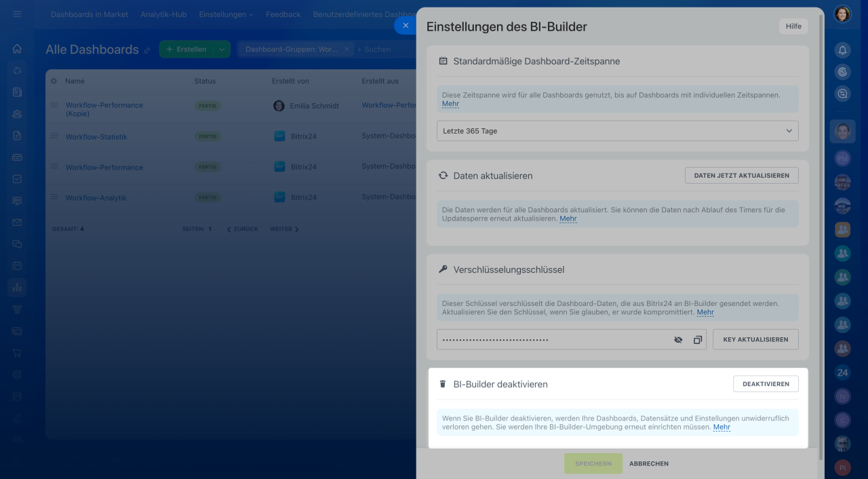
Task: Open Benutzerdefiniertes Dashboard menu item
Action: click(x=363, y=14)
